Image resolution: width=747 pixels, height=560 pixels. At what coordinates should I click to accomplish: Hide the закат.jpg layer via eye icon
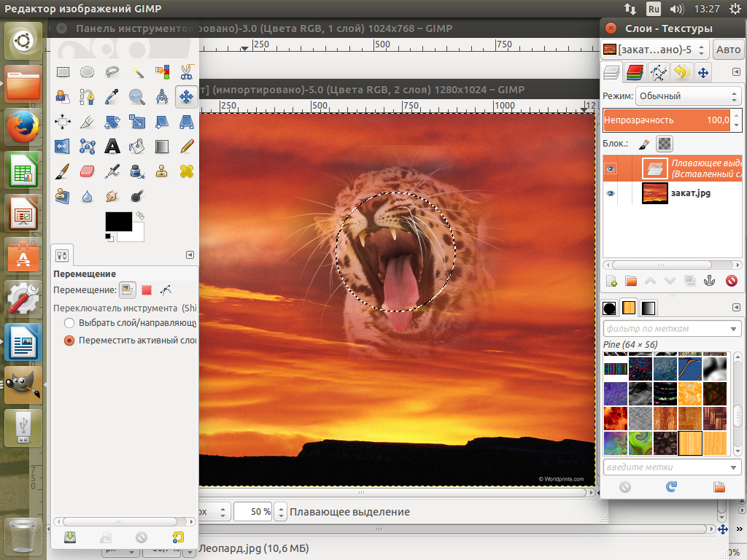tap(611, 193)
